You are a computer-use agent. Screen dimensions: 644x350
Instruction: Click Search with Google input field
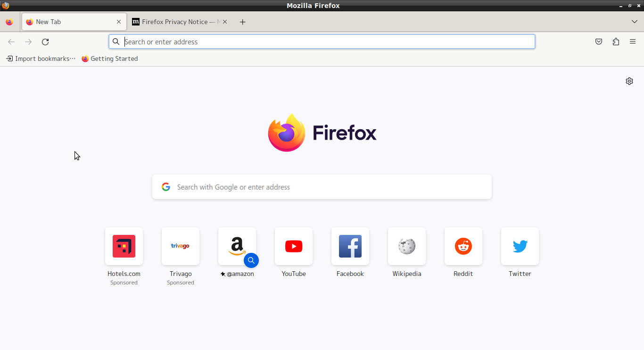322,187
